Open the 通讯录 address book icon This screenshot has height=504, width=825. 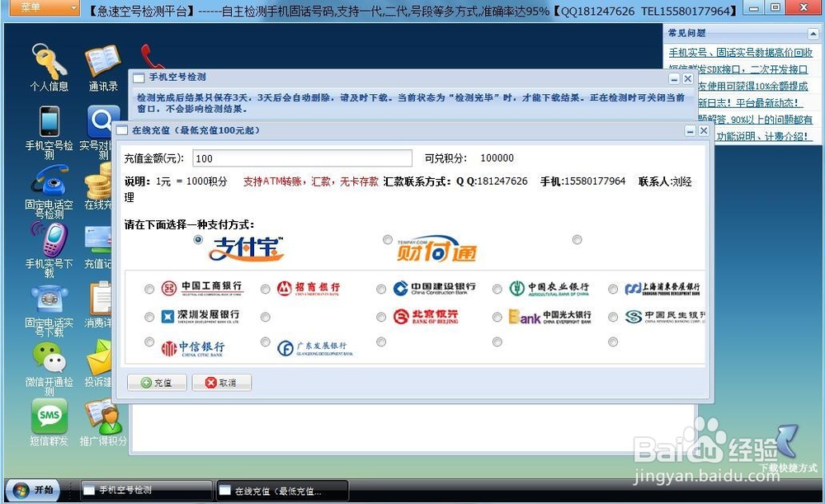point(103,61)
